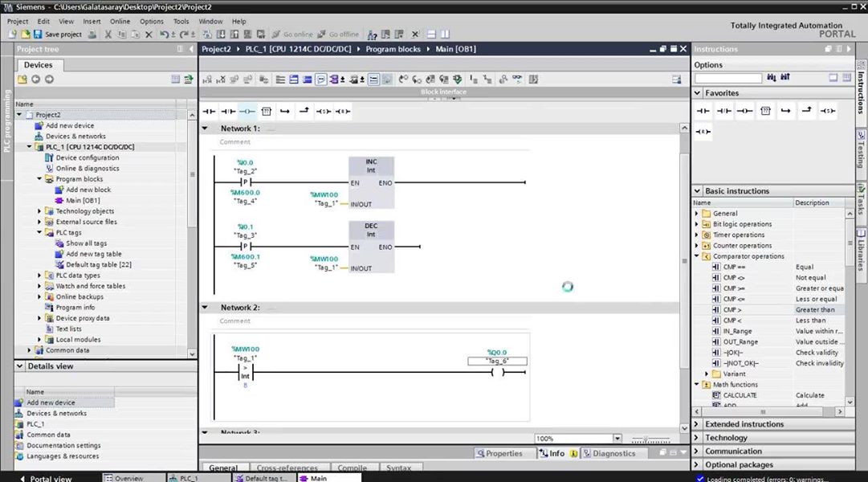The height and width of the screenshot is (482, 868).
Task: Click Go online in the toolbar
Action: pos(292,35)
